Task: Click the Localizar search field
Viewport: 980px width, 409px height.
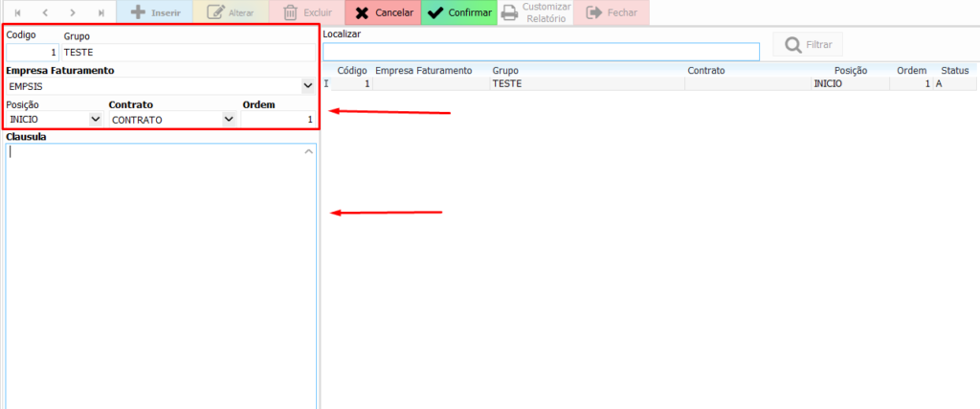Action: point(541,51)
